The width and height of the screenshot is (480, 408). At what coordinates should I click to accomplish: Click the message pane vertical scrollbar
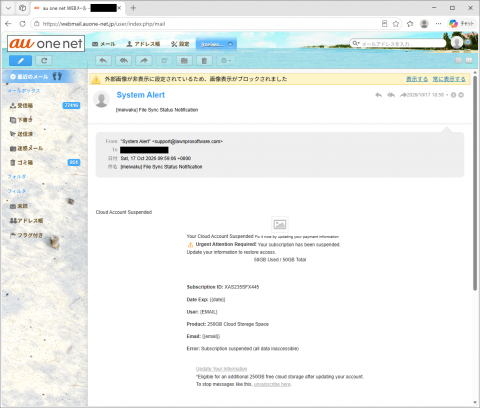point(475,183)
